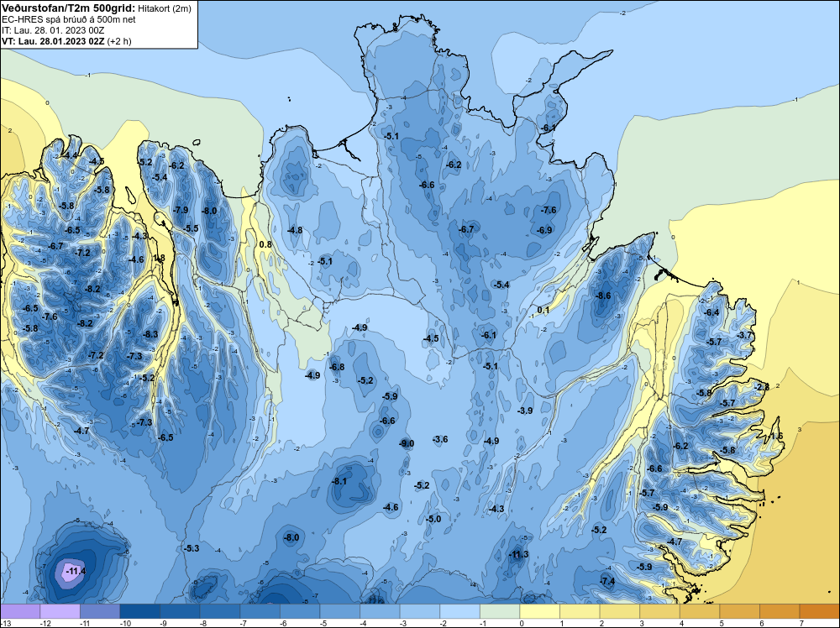Click the '-8.3' temperature label
The width and height of the screenshot is (840, 628).
(150, 334)
